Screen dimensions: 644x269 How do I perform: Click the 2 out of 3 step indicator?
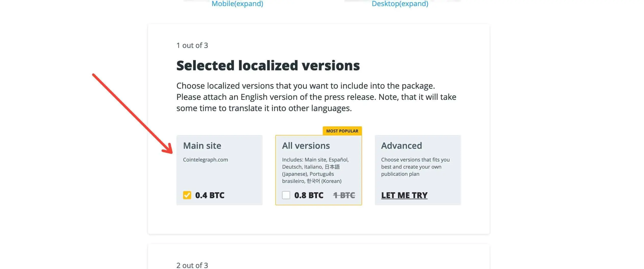192,265
